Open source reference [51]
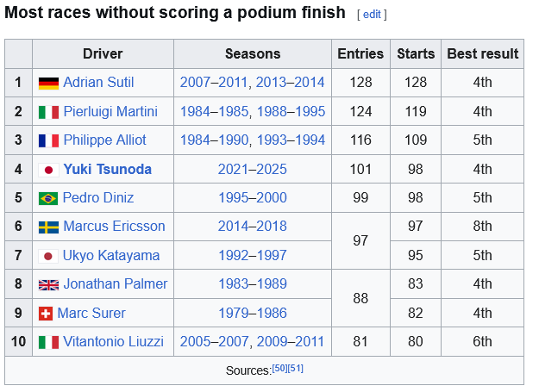 coord(295,369)
